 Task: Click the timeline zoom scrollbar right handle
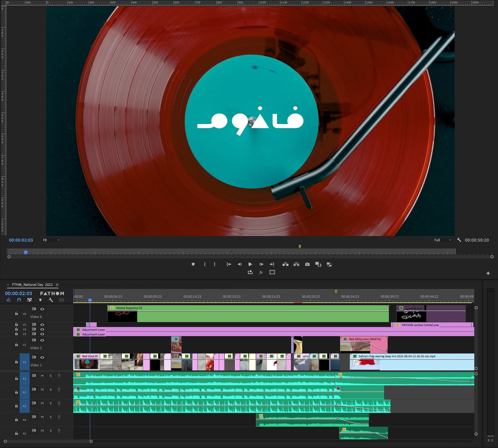[x=91, y=441]
